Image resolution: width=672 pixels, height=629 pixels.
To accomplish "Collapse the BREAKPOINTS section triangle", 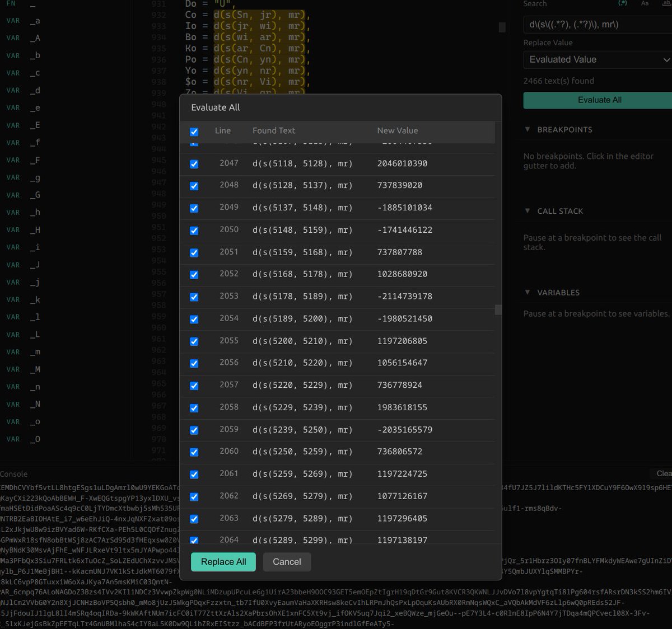I will click(x=527, y=129).
